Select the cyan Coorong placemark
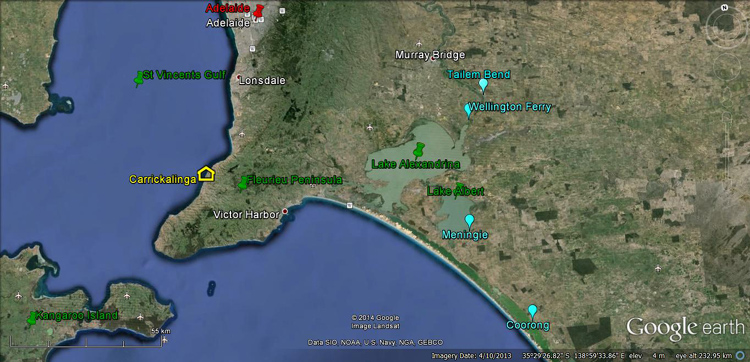Viewport: 750px width, 362px height. (532, 311)
